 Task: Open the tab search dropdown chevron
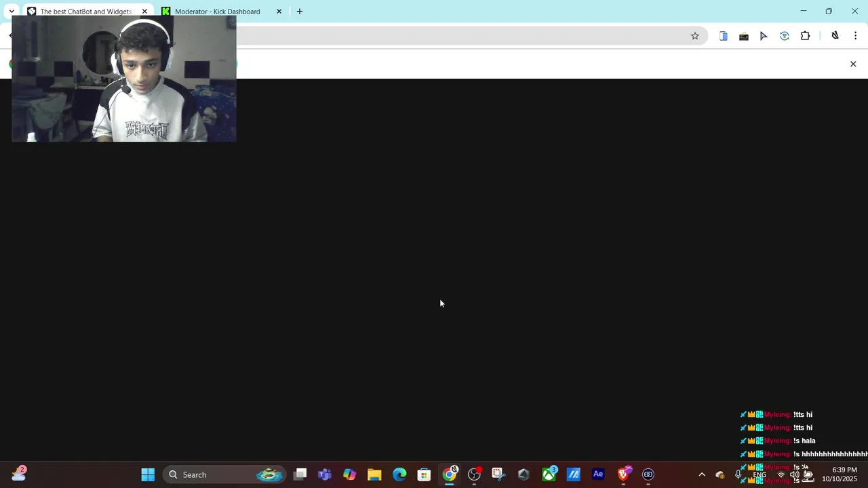coord(12,12)
